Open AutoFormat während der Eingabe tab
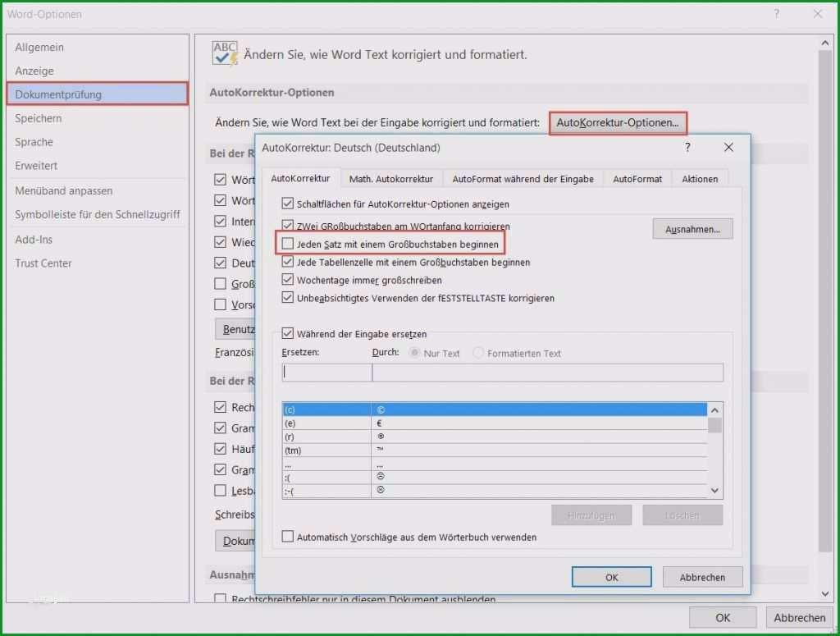 523,179
